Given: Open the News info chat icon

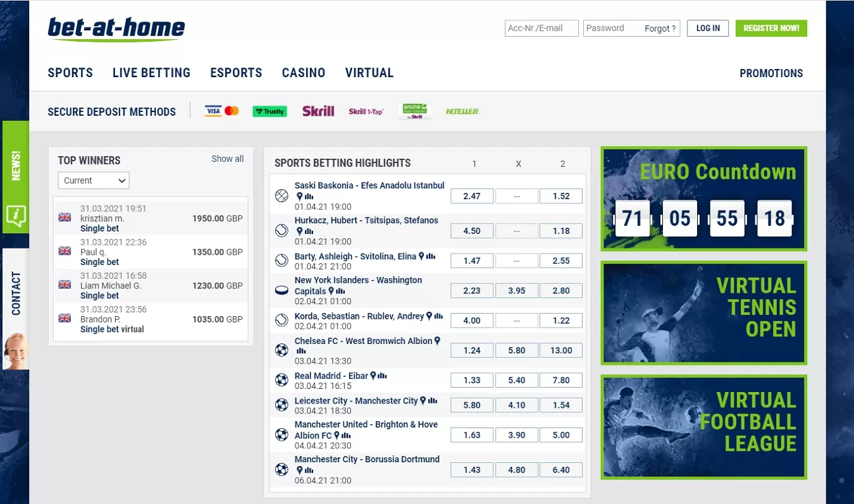Looking at the screenshot, I should pyautogui.click(x=15, y=216).
